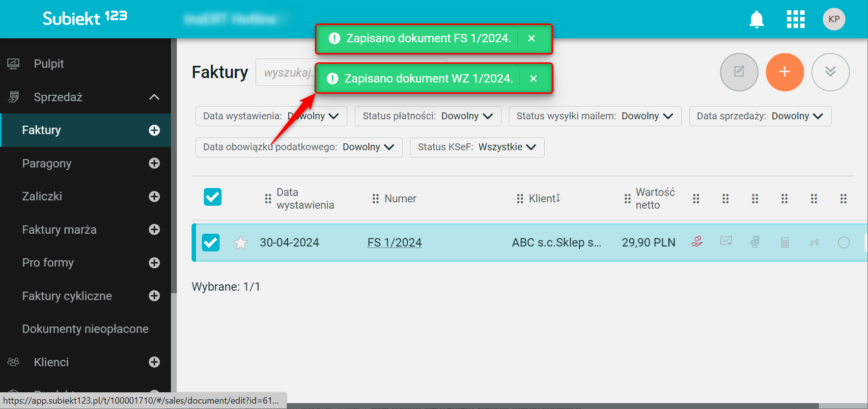Click the Wybrane: 1/1 selection count

pos(226,287)
